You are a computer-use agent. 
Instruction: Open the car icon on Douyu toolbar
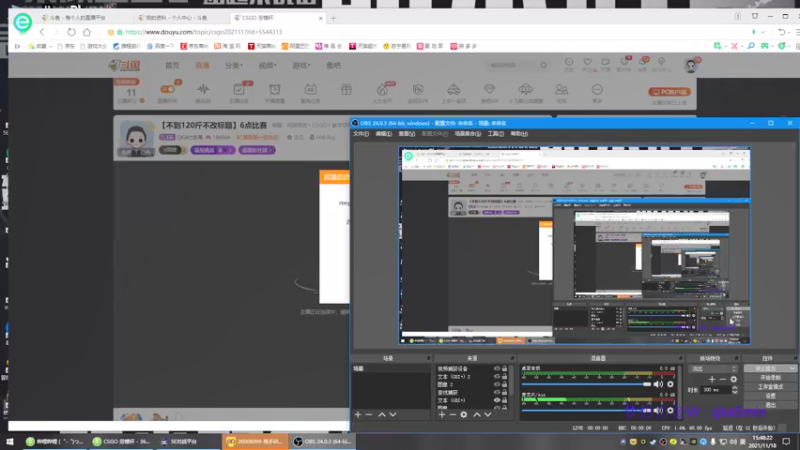click(454, 90)
